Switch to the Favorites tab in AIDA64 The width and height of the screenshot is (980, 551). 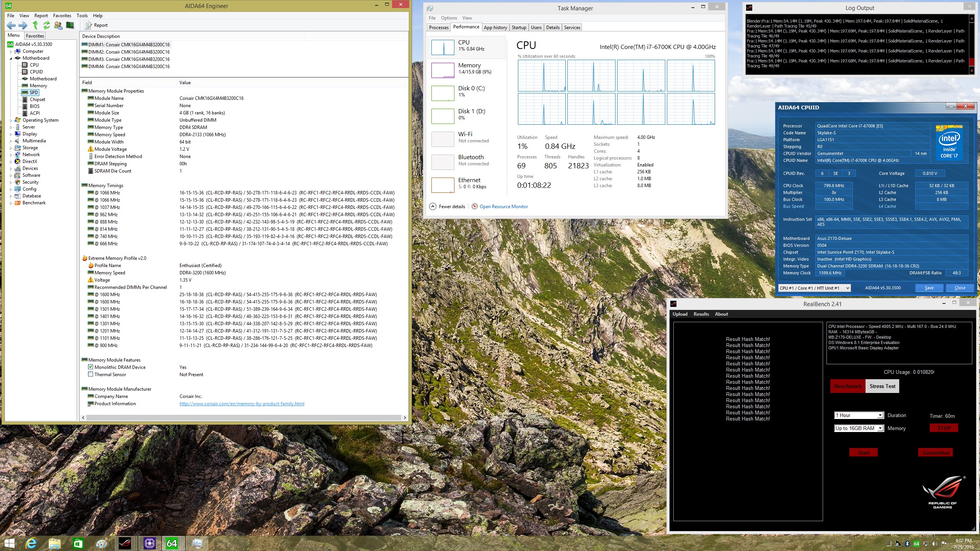pyautogui.click(x=35, y=36)
